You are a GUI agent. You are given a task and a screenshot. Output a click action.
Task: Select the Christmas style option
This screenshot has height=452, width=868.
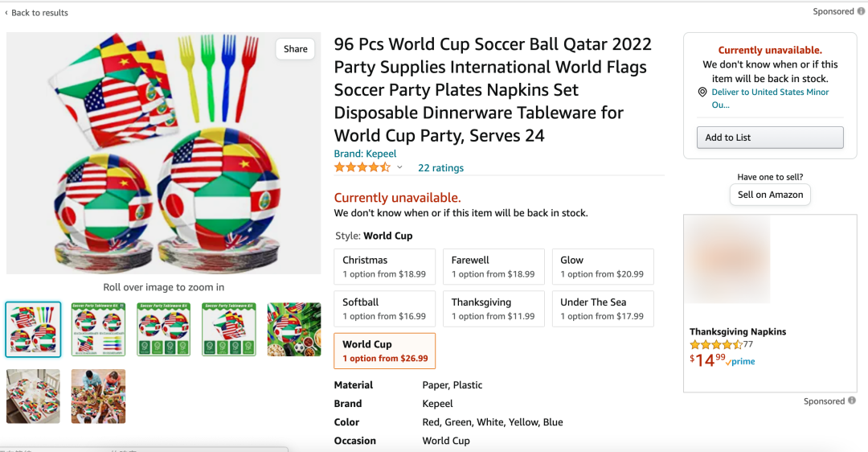pyautogui.click(x=385, y=266)
